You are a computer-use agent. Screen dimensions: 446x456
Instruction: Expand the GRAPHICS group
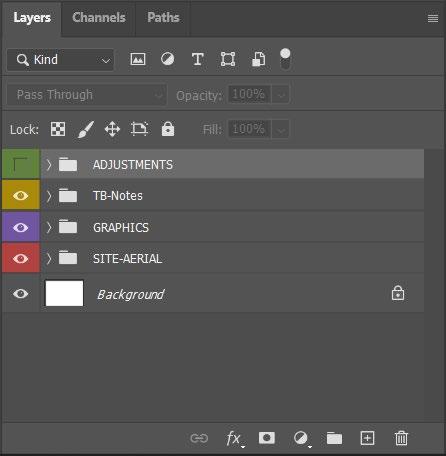[x=49, y=228]
